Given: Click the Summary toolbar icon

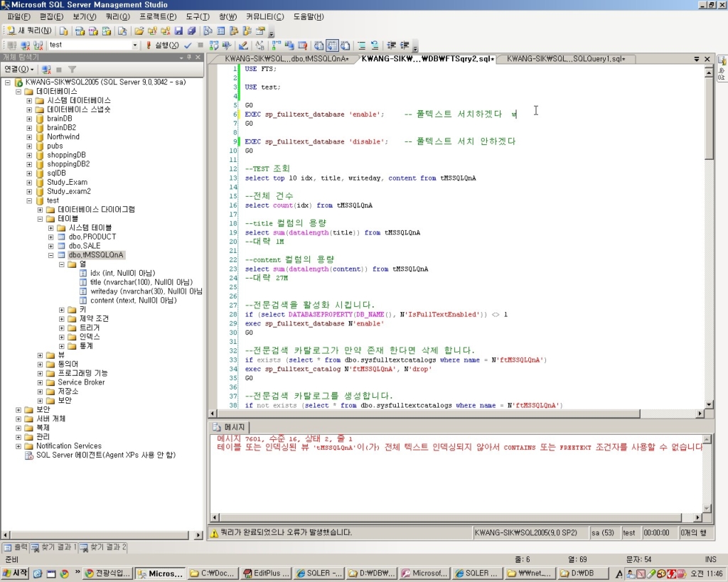Looking at the screenshot, I should pyautogui.click(x=221, y=31).
